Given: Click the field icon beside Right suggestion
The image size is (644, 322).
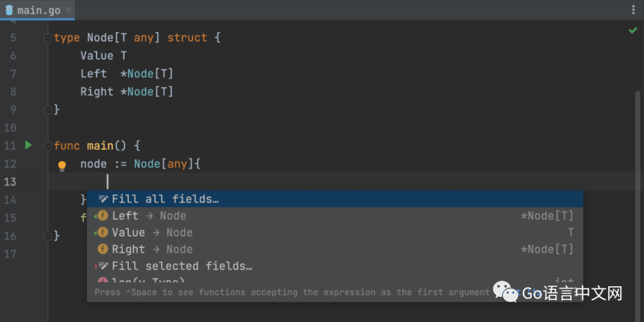Looking at the screenshot, I should [103, 249].
